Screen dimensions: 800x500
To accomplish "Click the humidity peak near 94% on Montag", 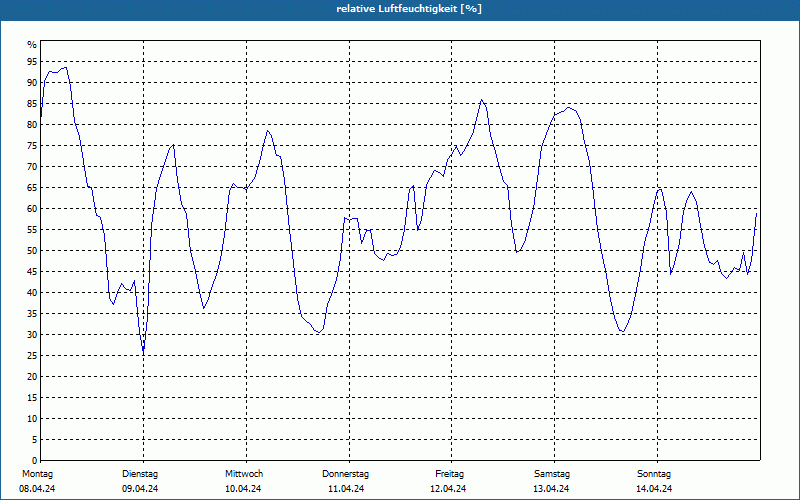I will [x=64, y=67].
